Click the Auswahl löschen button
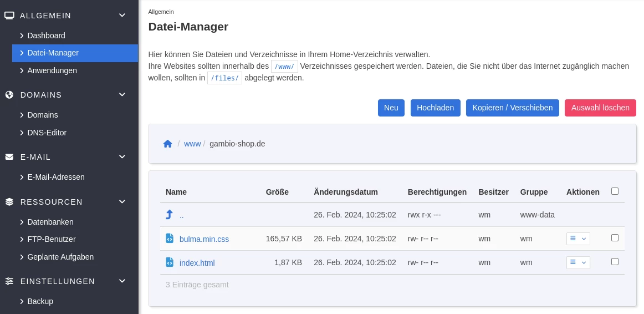644x314 pixels. [600, 108]
